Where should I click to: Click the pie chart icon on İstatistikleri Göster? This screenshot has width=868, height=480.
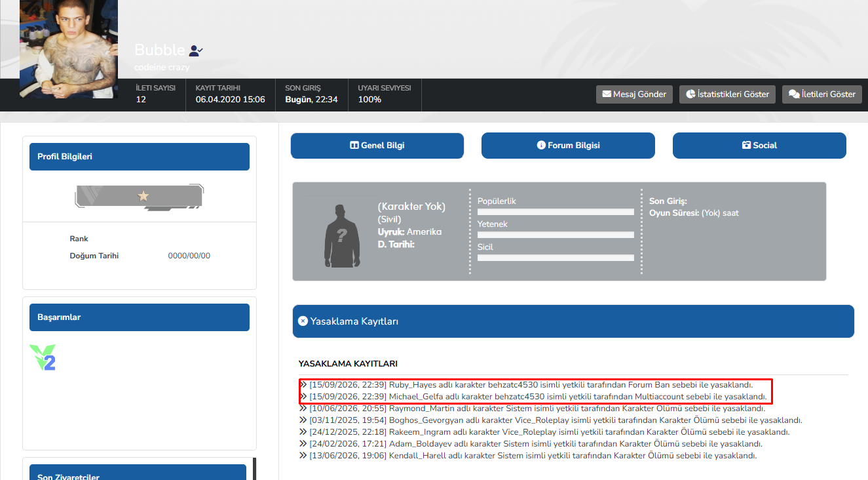point(690,94)
